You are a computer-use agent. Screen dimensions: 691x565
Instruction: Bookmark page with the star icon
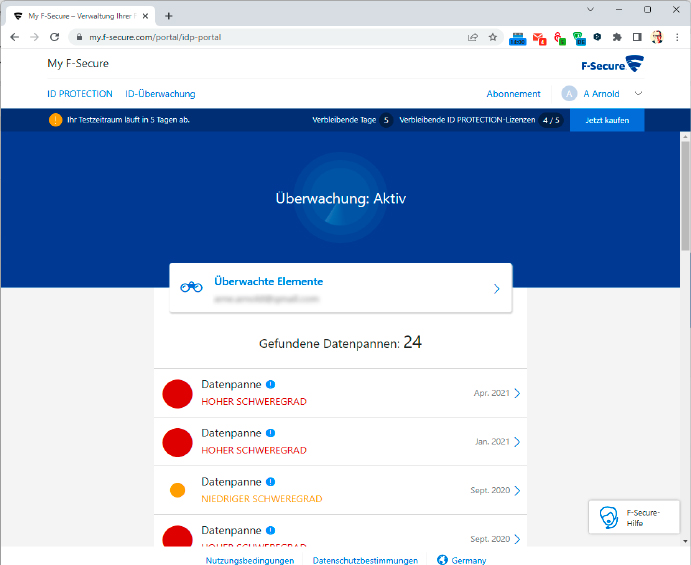[493, 37]
